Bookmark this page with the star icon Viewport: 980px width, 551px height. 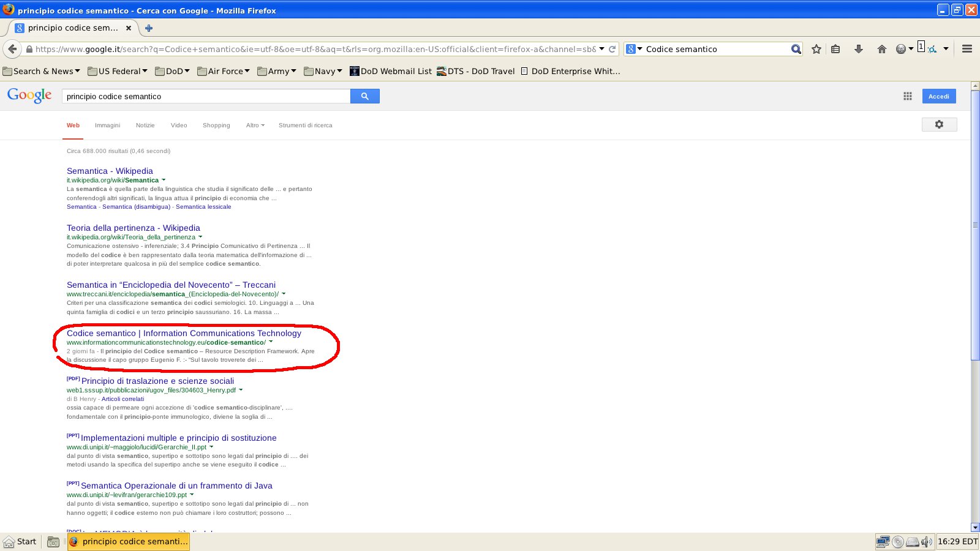click(x=816, y=49)
